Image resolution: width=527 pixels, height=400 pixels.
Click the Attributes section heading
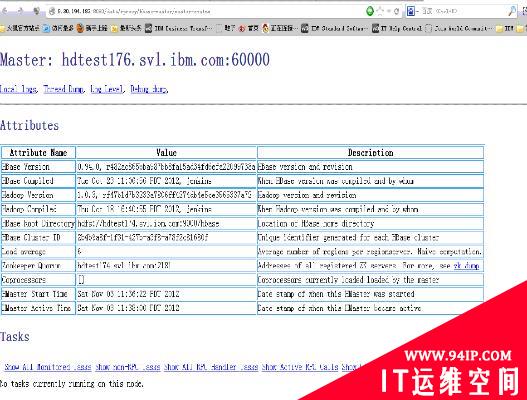[x=30, y=125]
